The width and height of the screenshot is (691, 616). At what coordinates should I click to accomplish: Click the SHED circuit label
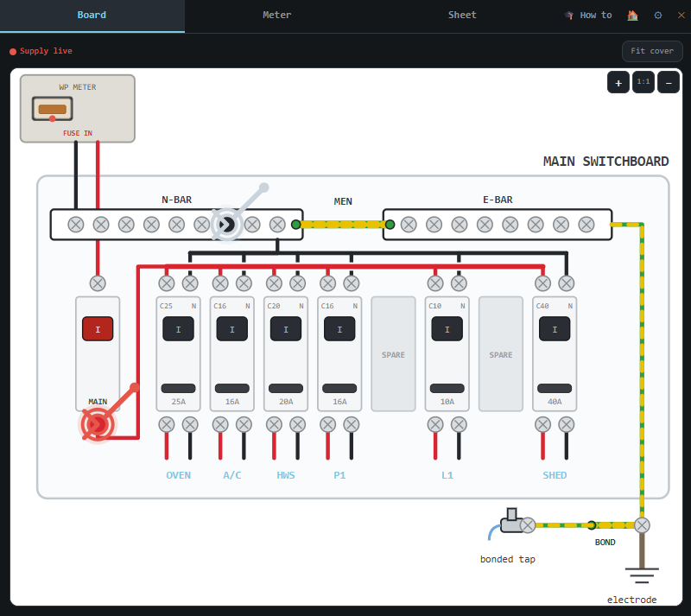[x=555, y=475]
